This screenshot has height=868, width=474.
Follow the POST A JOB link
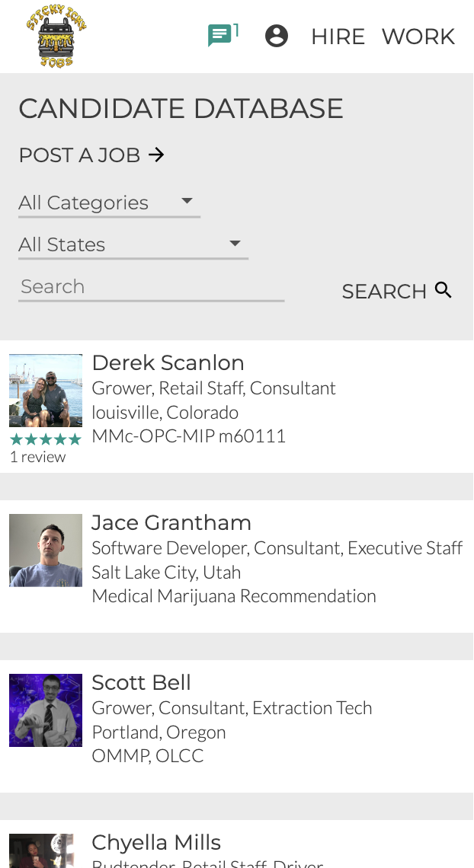(x=79, y=155)
